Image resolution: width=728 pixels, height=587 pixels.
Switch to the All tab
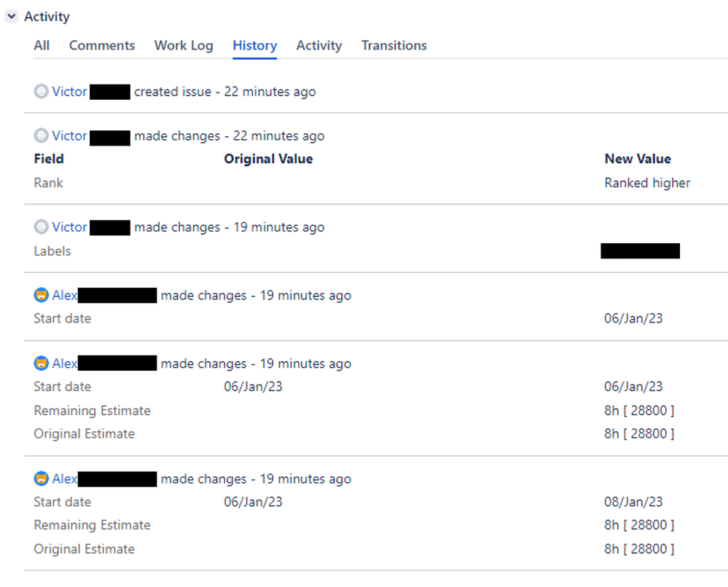click(x=42, y=45)
